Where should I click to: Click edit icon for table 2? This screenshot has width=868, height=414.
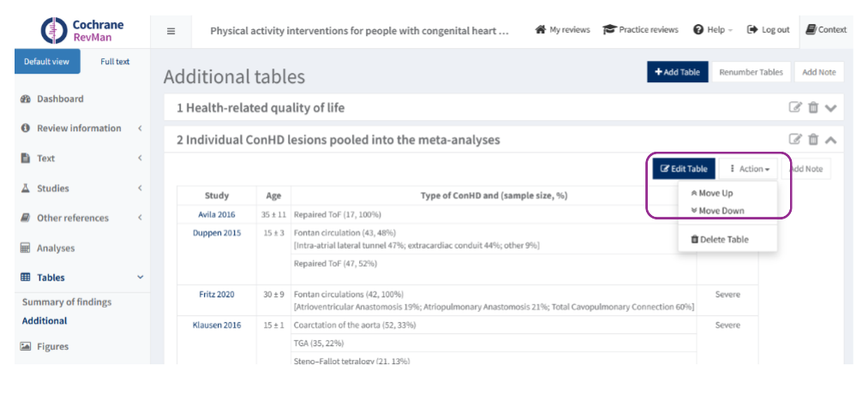click(x=795, y=139)
